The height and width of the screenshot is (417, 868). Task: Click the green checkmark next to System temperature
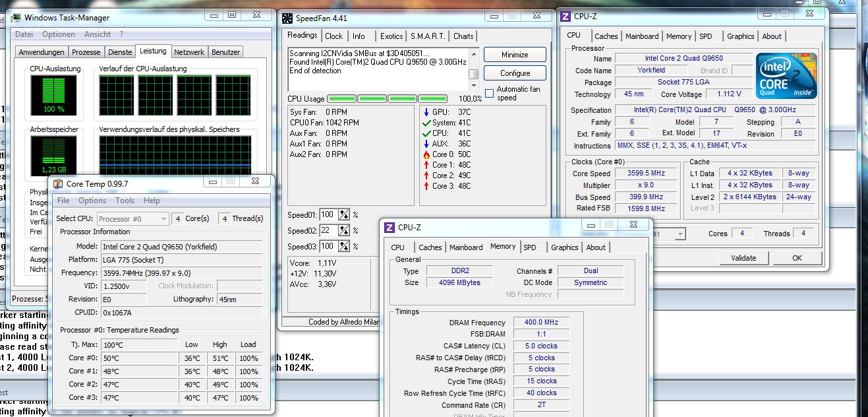click(426, 123)
